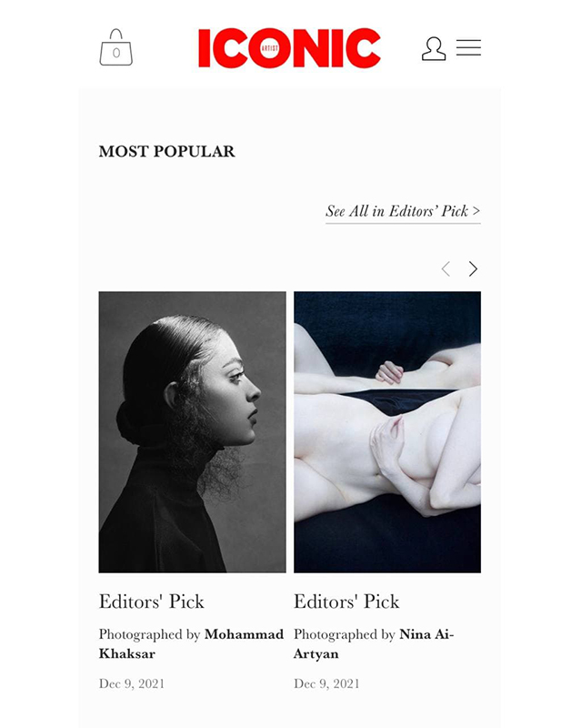The width and height of the screenshot is (581, 728).
Task: Click the small ARTIST badge inside the logo
Action: [270, 48]
